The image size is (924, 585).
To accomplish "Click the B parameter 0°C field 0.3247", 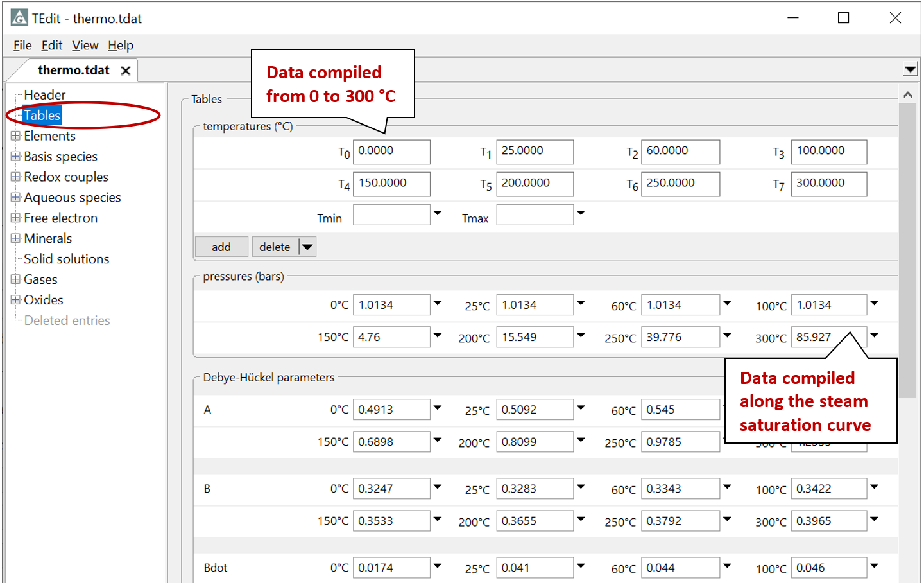I will (391, 489).
